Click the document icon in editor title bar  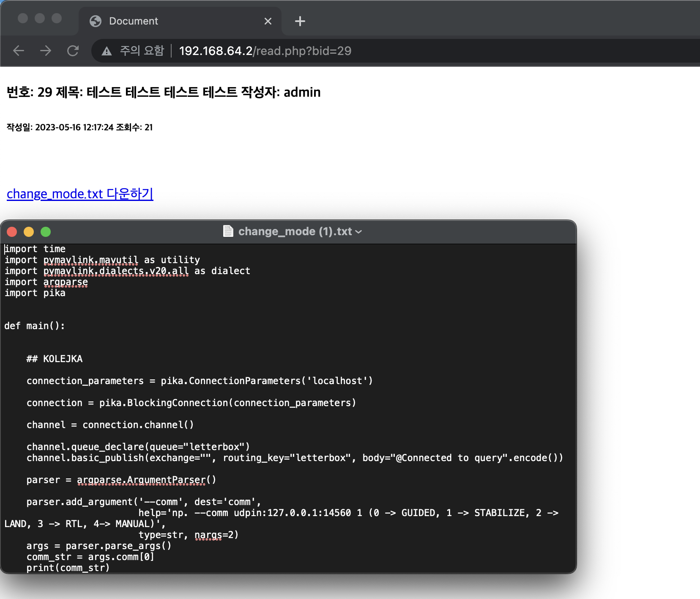(x=228, y=231)
